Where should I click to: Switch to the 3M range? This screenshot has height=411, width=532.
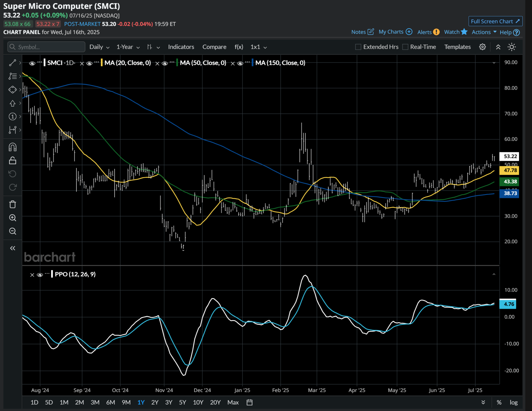point(95,402)
